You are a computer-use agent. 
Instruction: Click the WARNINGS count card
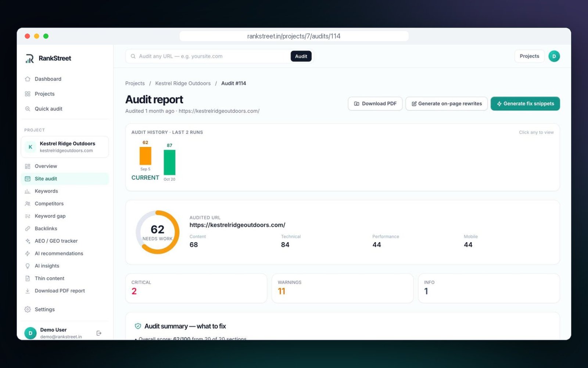click(343, 288)
